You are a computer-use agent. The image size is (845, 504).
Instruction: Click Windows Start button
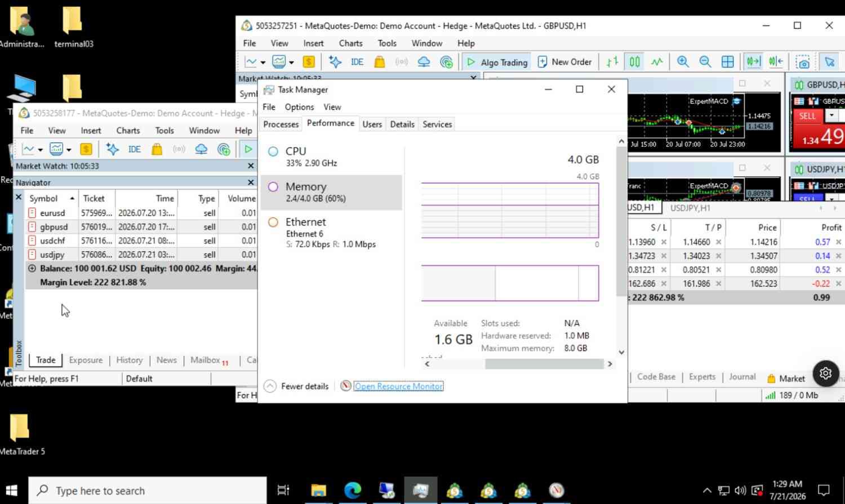[12, 490]
